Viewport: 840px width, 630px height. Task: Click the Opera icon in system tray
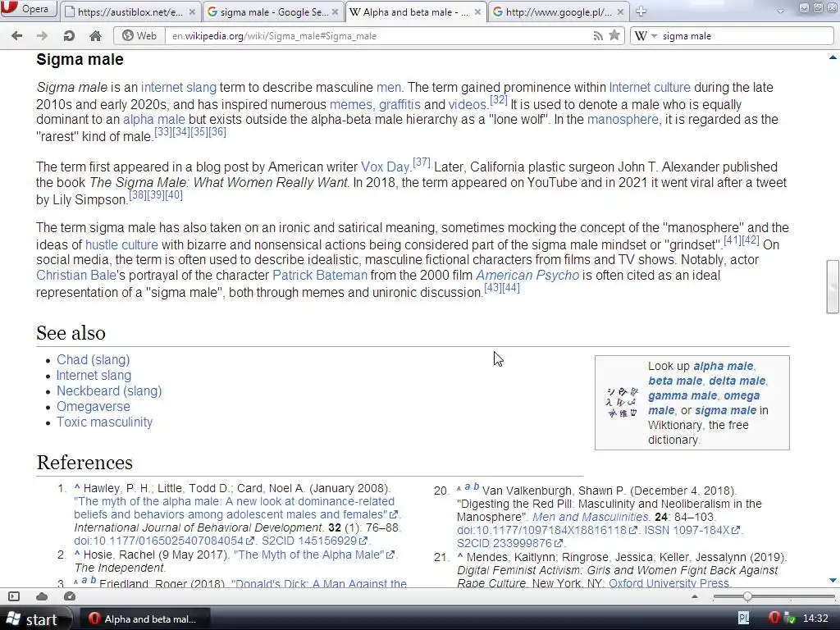(773, 619)
